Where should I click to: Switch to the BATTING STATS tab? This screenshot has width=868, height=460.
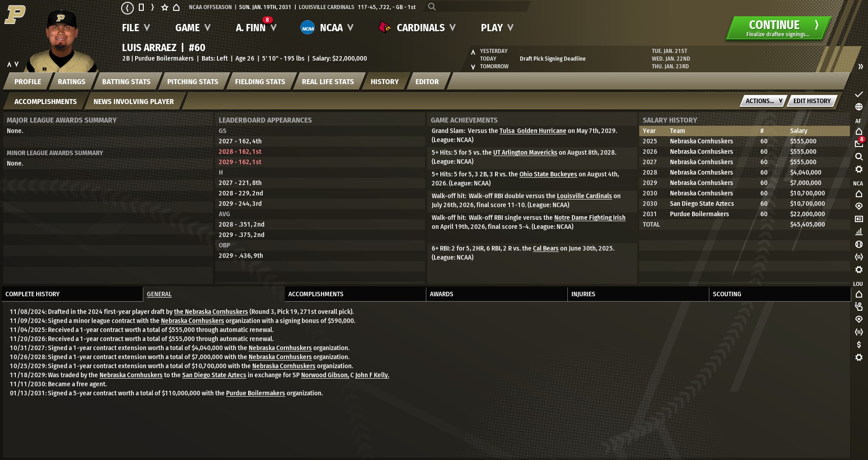pyautogui.click(x=126, y=81)
